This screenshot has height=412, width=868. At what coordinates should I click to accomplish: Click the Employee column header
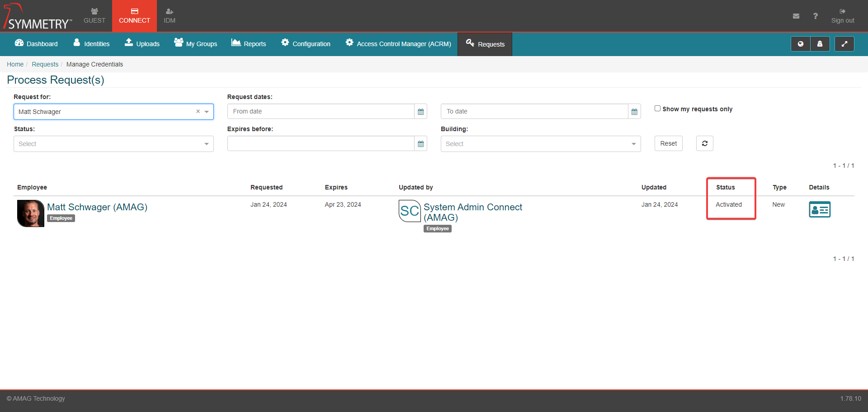coord(32,187)
